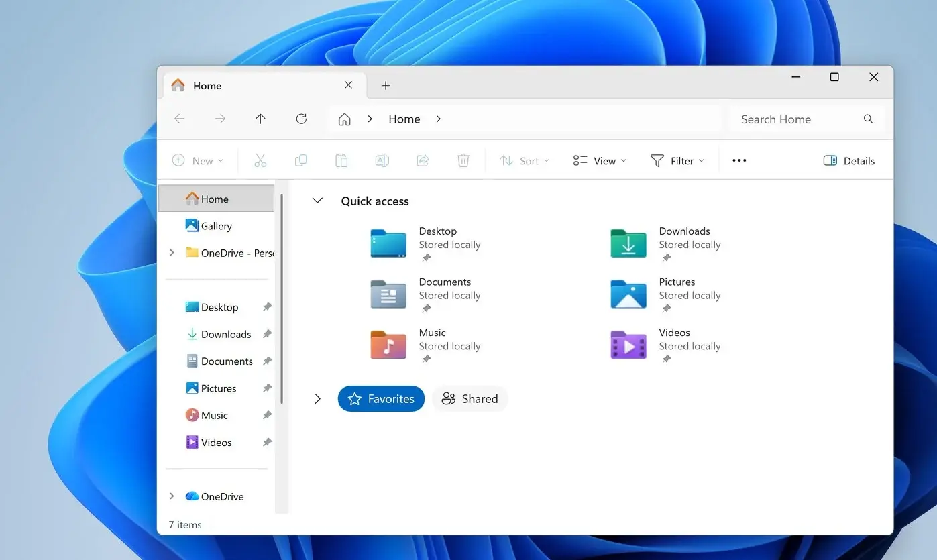The width and height of the screenshot is (937, 560).
Task: Click the Search Home field
Action: [x=807, y=119]
